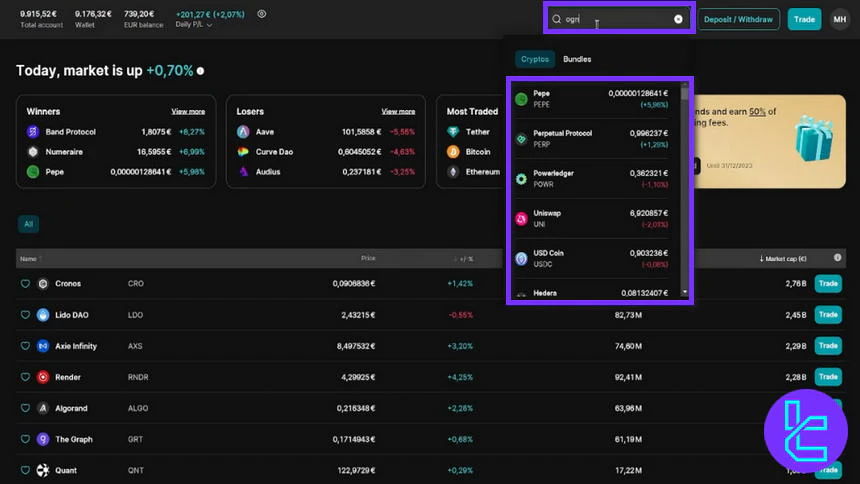Click Pepe icon in Winners
Image resolution: width=860 pixels, height=484 pixels.
tap(33, 172)
